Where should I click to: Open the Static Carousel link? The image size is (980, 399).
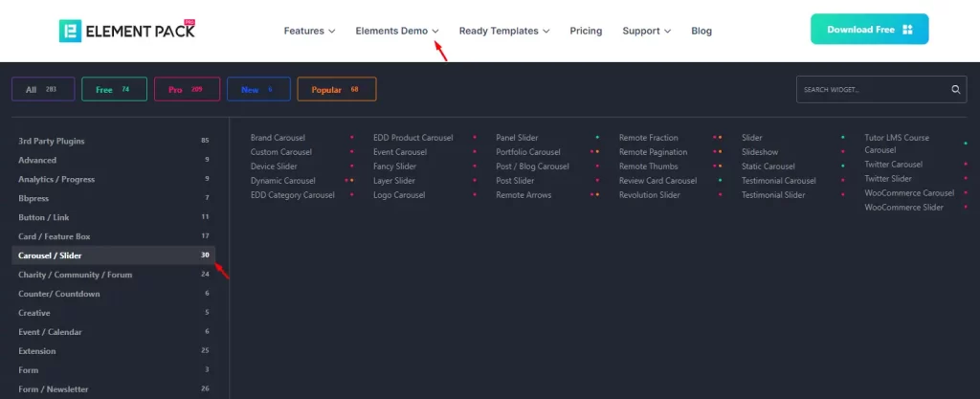pyautogui.click(x=768, y=166)
